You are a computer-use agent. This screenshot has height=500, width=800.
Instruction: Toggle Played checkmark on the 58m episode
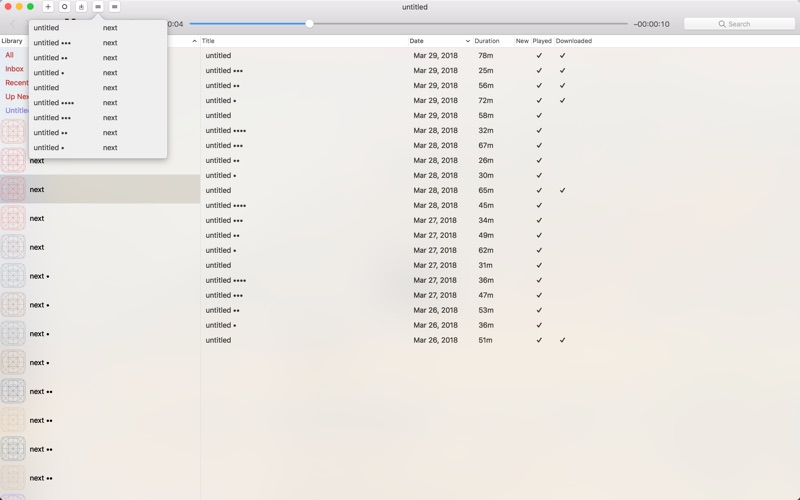pyautogui.click(x=539, y=115)
